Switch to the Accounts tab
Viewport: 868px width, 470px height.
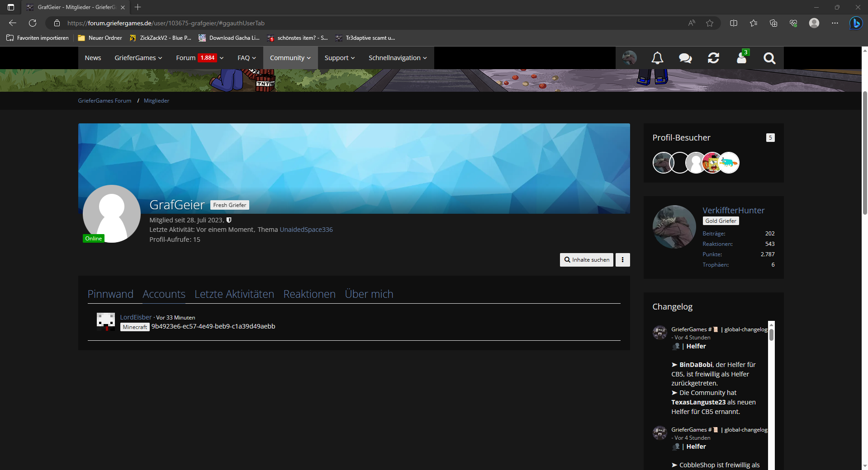pos(164,294)
